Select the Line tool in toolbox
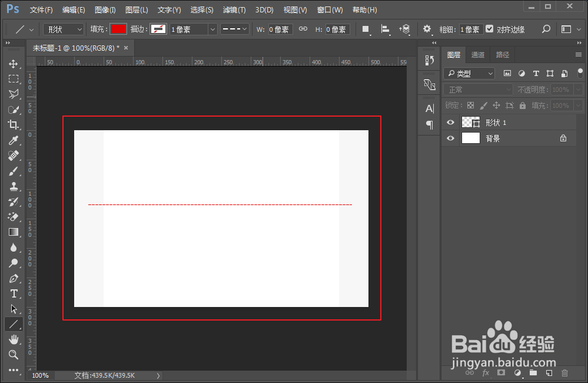 [x=14, y=324]
